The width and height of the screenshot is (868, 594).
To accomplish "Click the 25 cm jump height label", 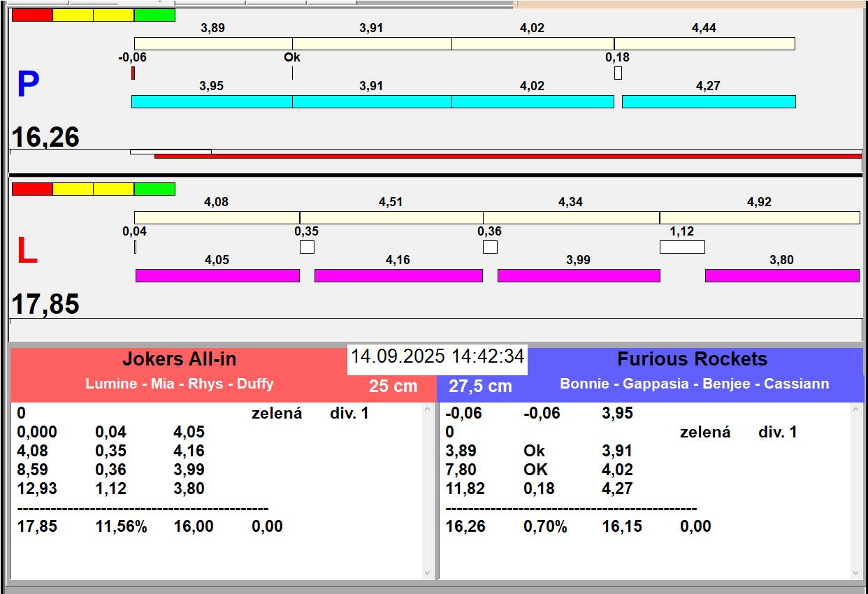I will (x=393, y=386).
